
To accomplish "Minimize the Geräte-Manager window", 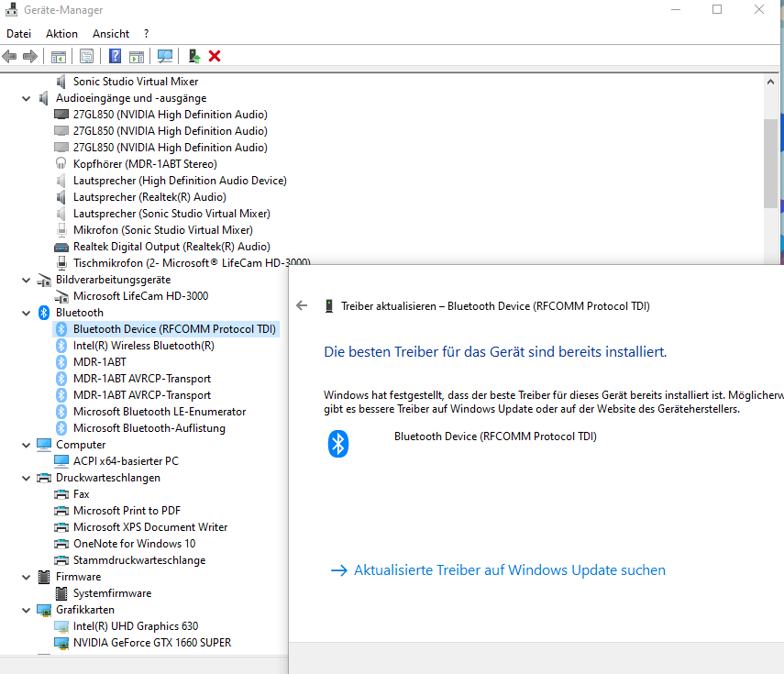I will click(676, 9).
